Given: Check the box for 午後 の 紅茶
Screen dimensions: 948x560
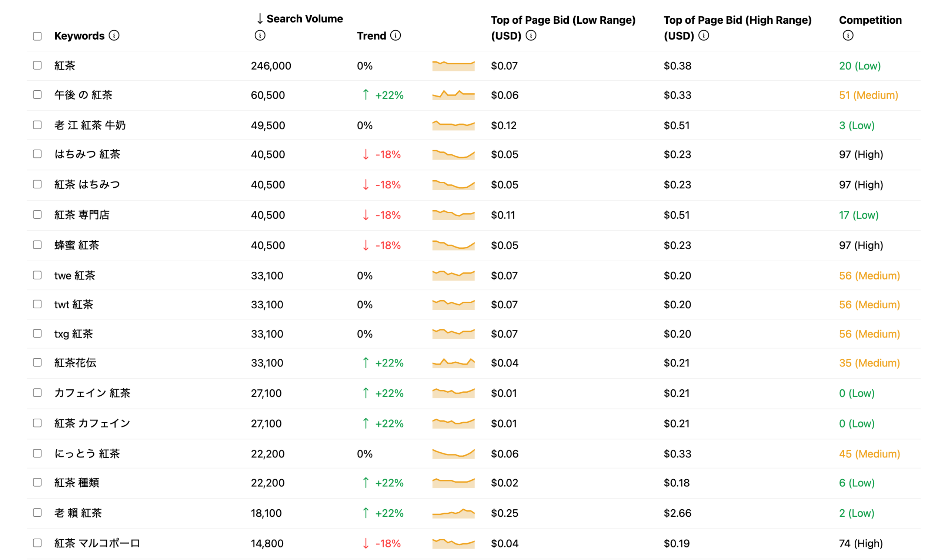Looking at the screenshot, I should point(37,94).
